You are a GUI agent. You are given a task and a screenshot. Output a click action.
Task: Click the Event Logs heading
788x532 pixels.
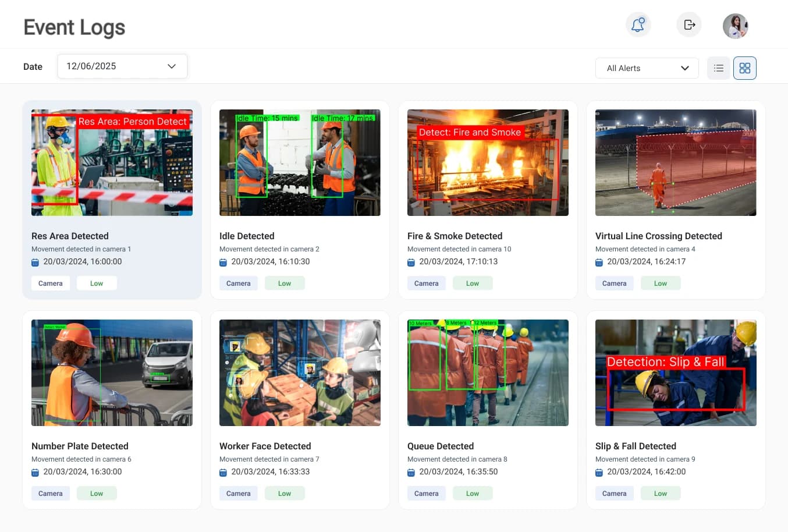(74, 27)
